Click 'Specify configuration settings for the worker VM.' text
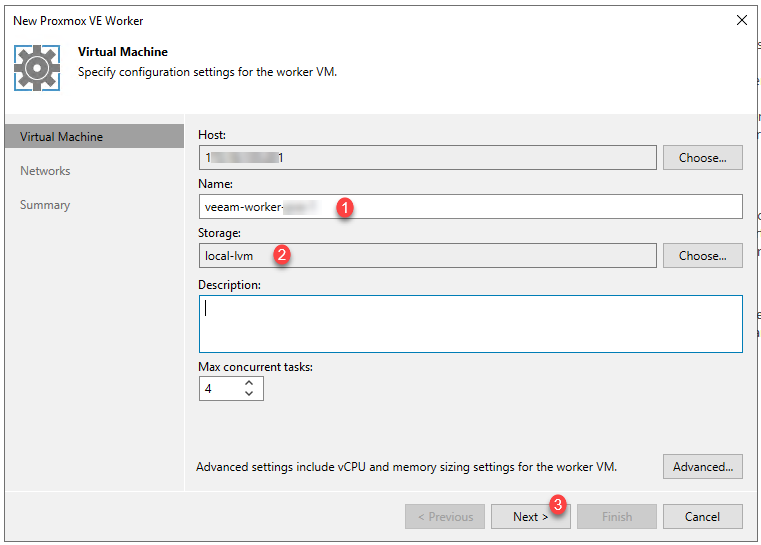 [x=207, y=72]
